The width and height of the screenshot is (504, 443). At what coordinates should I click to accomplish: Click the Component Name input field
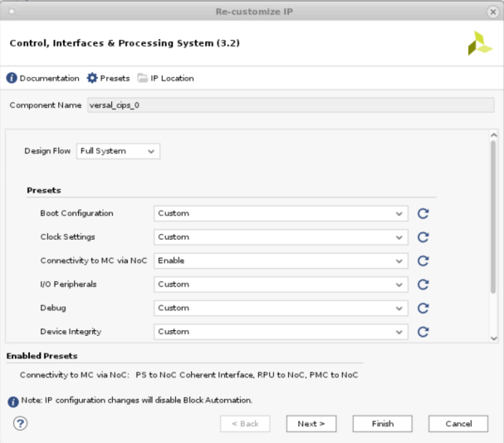tap(289, 105)
